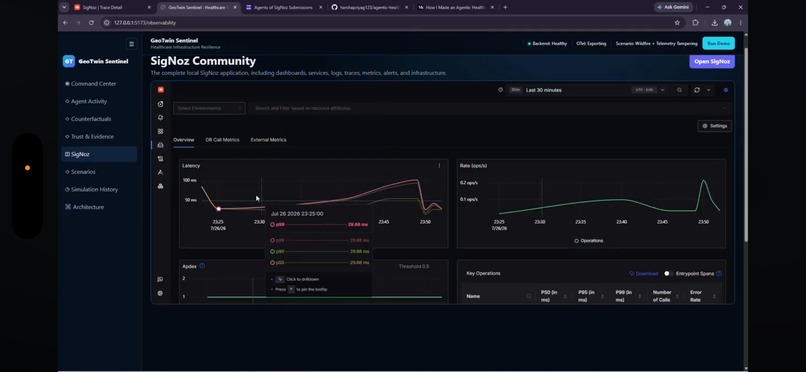The height and width of the screenshot is (372, 806).
Task: Click the search magnifier icon in SigNoz header
Action: pos(679,90)
